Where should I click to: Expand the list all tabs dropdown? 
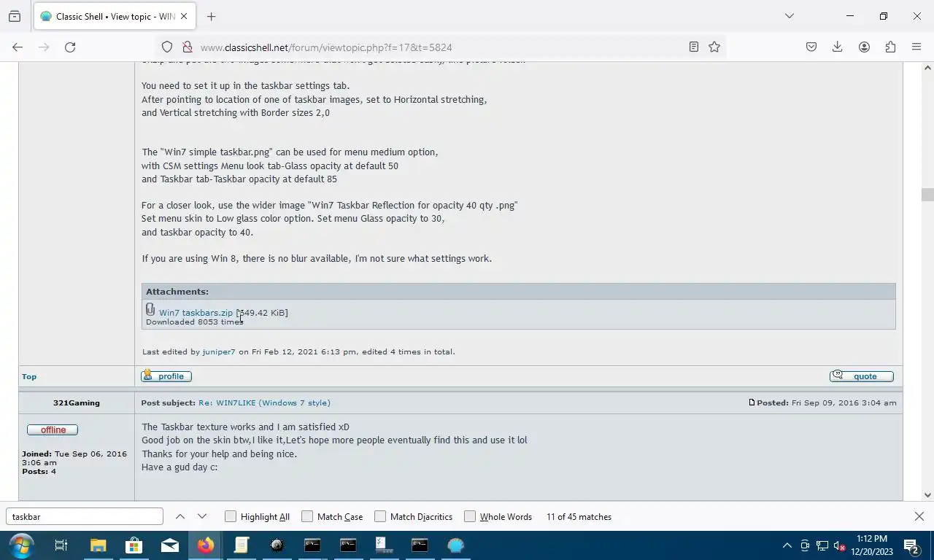pyautogui.click(x=789, y=16)
